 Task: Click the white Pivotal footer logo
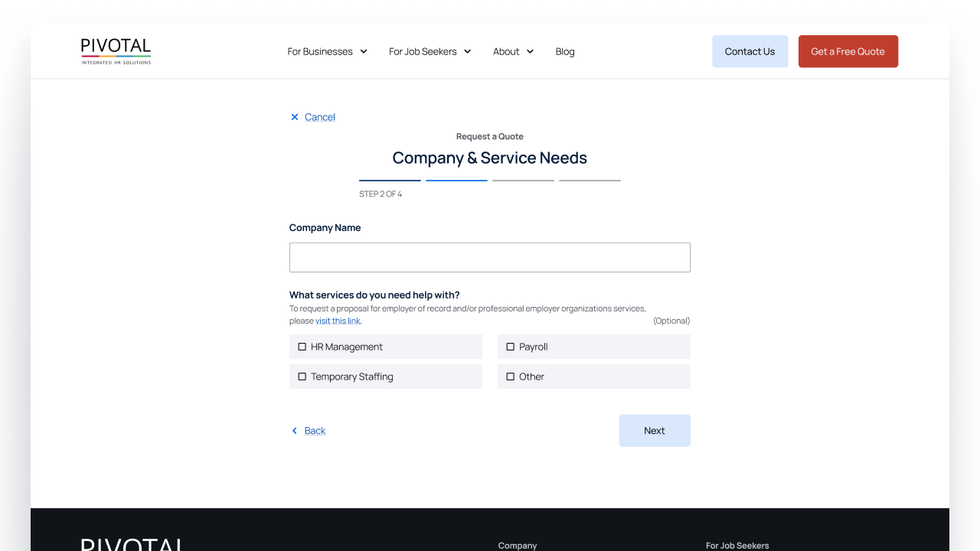[132, 544]
